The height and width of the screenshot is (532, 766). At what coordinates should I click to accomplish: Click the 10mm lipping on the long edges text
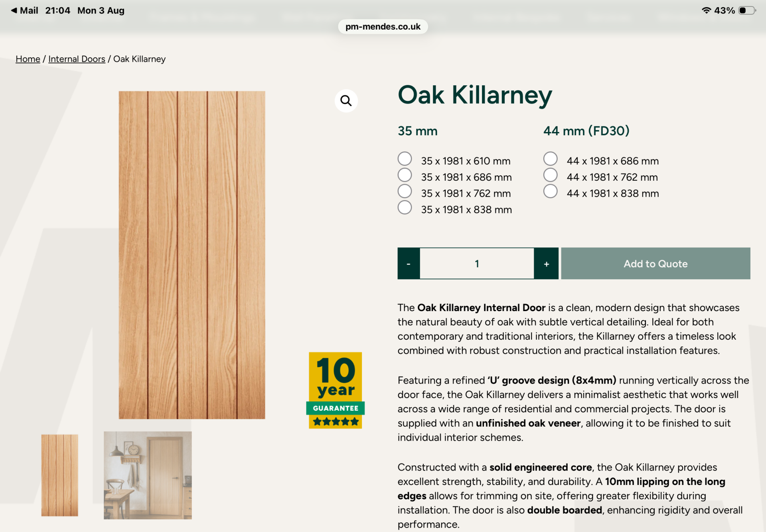[x=561, y=489]
